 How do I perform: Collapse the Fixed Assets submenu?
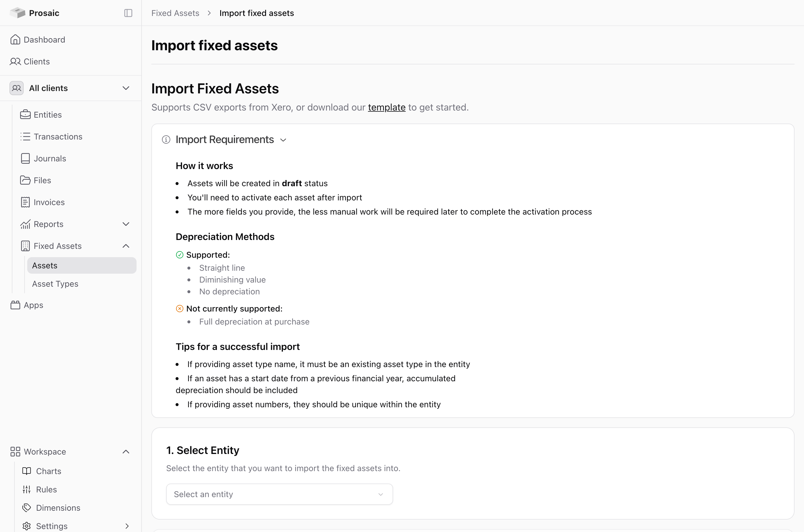point(126,246)
